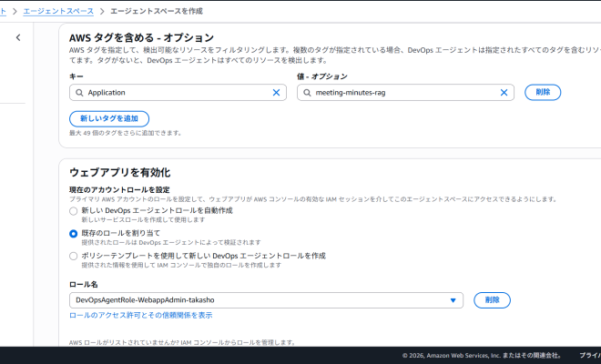Click the search icon in the 値 field
Image resolution: width=601 pixels, height=364 pixels.
(x=307, y=93)
